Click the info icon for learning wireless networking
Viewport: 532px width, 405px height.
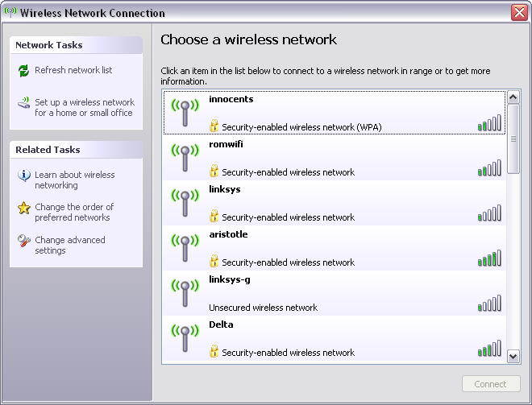point(23,176)
